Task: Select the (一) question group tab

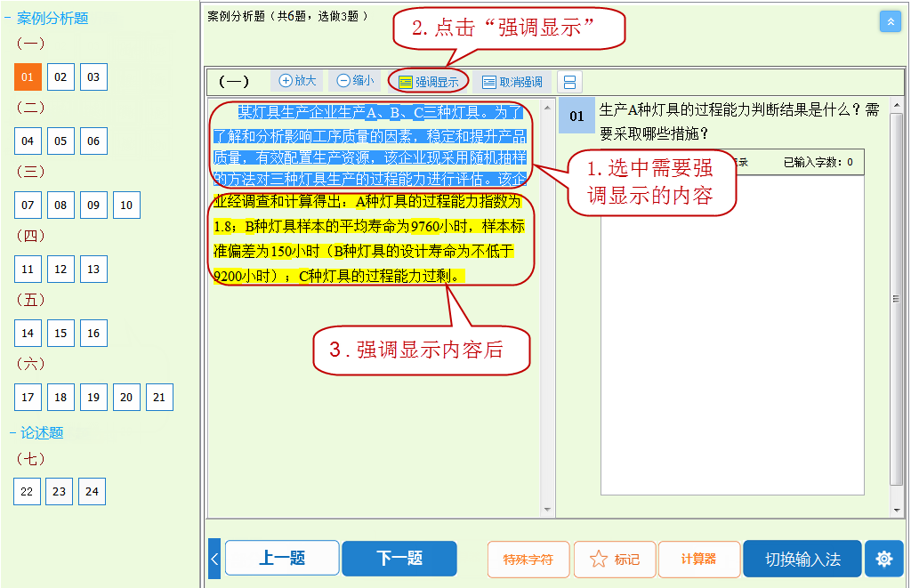Action: pos(235,80)
